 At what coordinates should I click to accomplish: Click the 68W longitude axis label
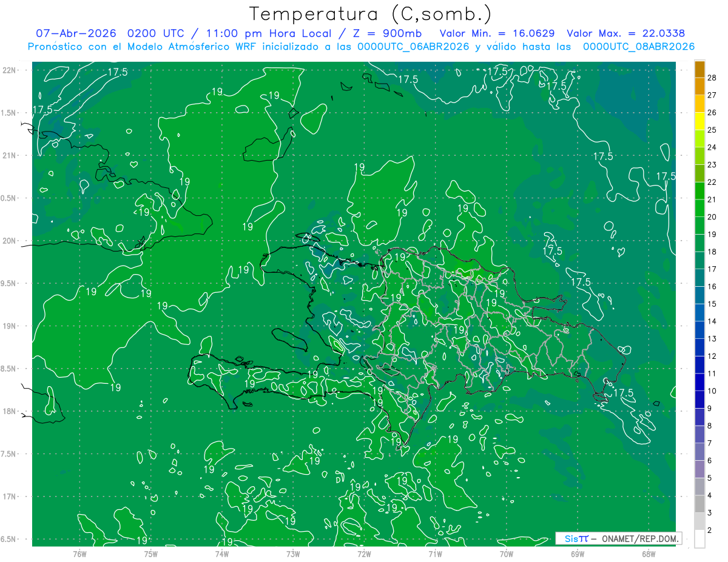(648, 554)
